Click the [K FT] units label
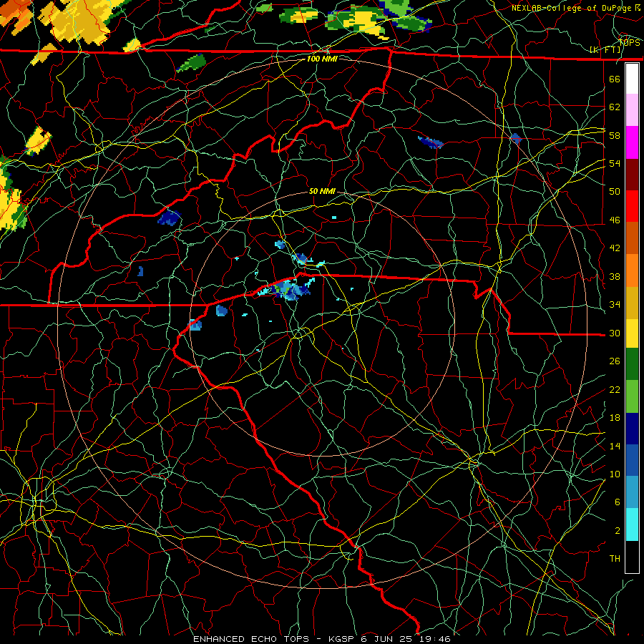Image resolution: width=644 pixels, height=644 pixels. (x=606, y=50)
